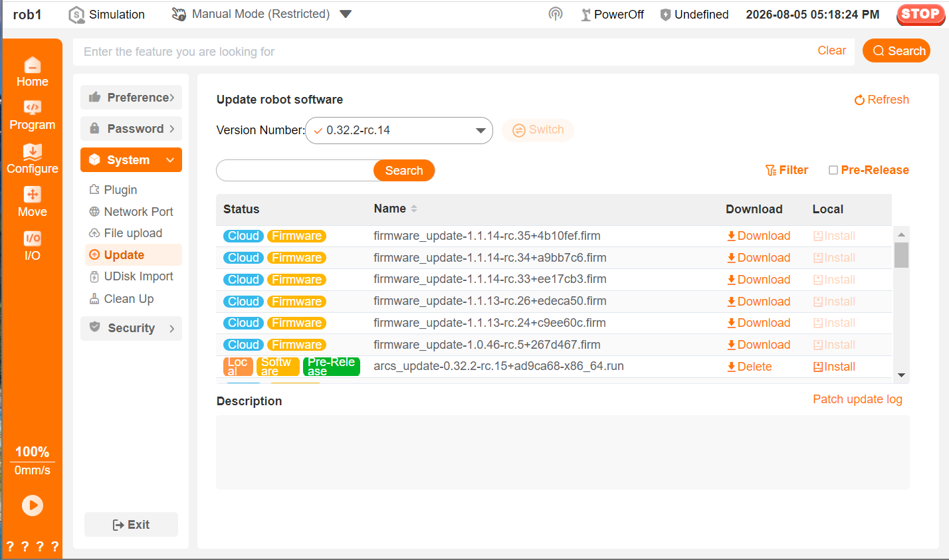This screenshot has width=949, height=560.
Task: Open the Move panel in the sidebar
Action: [32, 203]
